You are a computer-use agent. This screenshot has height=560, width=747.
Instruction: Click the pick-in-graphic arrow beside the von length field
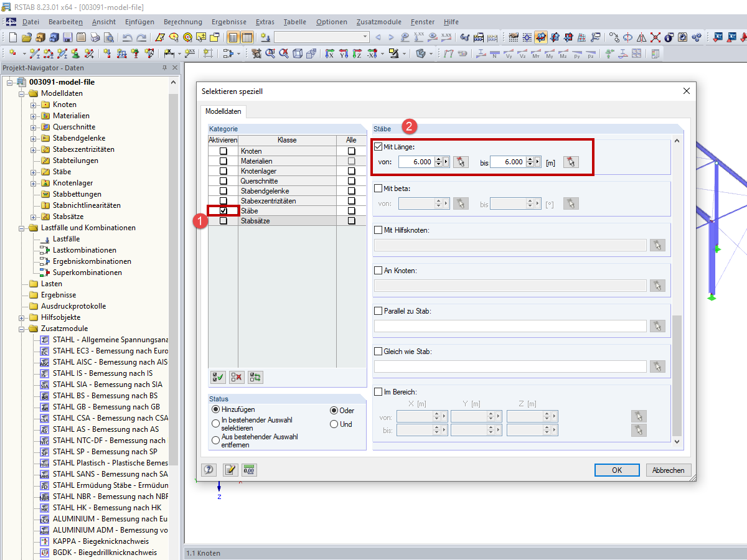461,162
